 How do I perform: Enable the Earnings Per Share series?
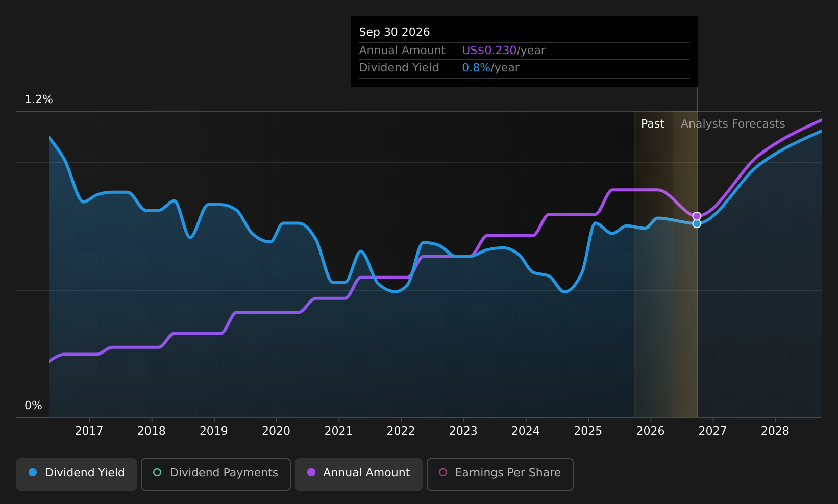[500, 474]
